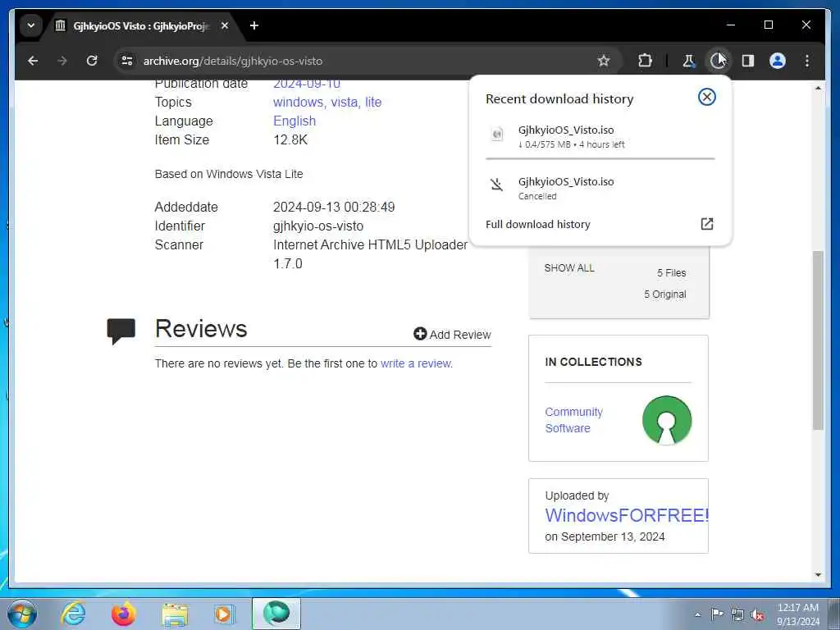This screenshot has width=840, height=630.
Task: Go back to the previous page
Action: click(x=33, y=61)
